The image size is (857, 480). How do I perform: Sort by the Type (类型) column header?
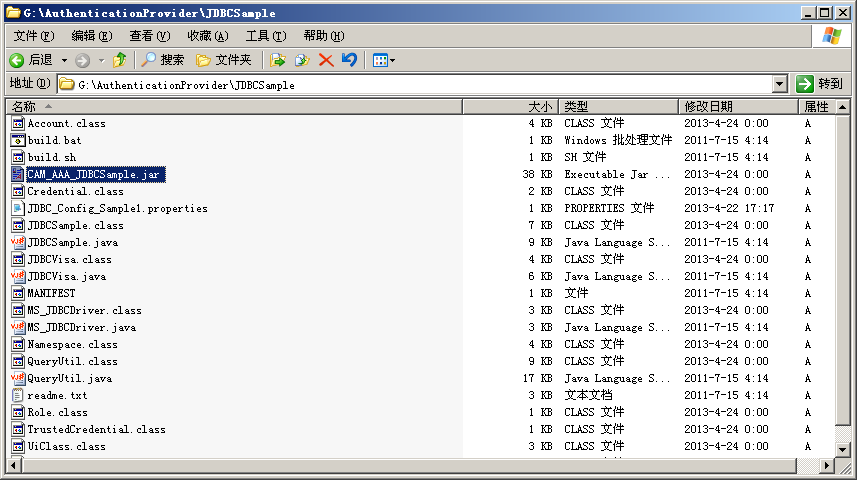tap(618, 107)
